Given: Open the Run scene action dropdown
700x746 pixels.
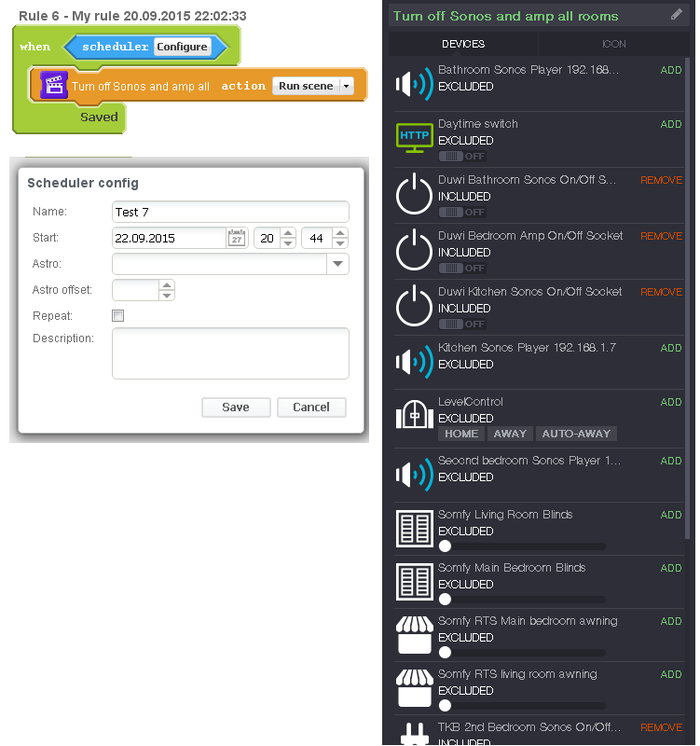Looking at the screenshot, I should [x=347, y=86].
